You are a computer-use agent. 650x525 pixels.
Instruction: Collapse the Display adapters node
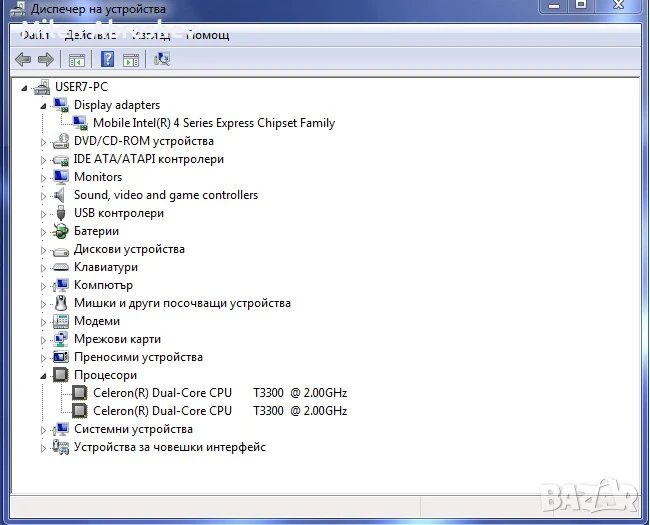43,106
